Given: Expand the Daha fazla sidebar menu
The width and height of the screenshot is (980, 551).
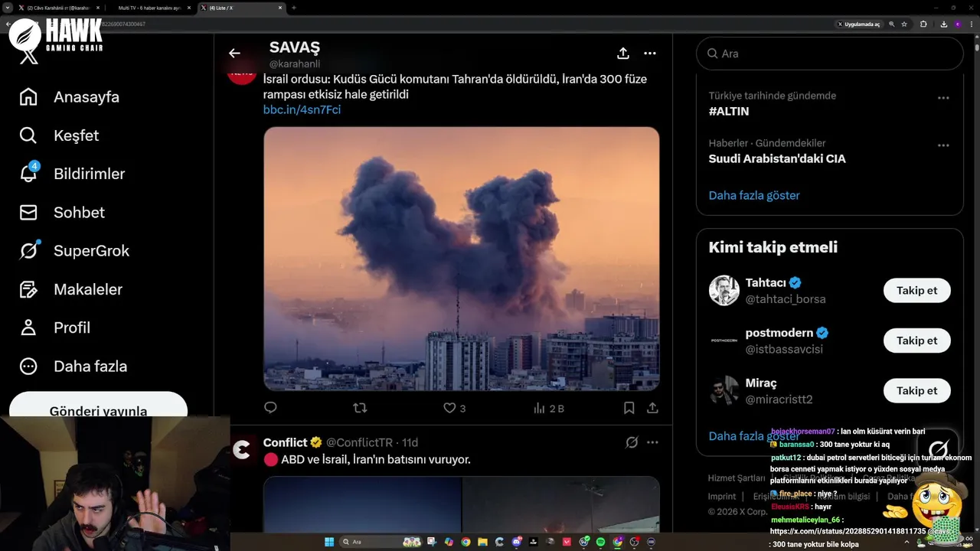Looking at the screenshot, I should [75, 366].
